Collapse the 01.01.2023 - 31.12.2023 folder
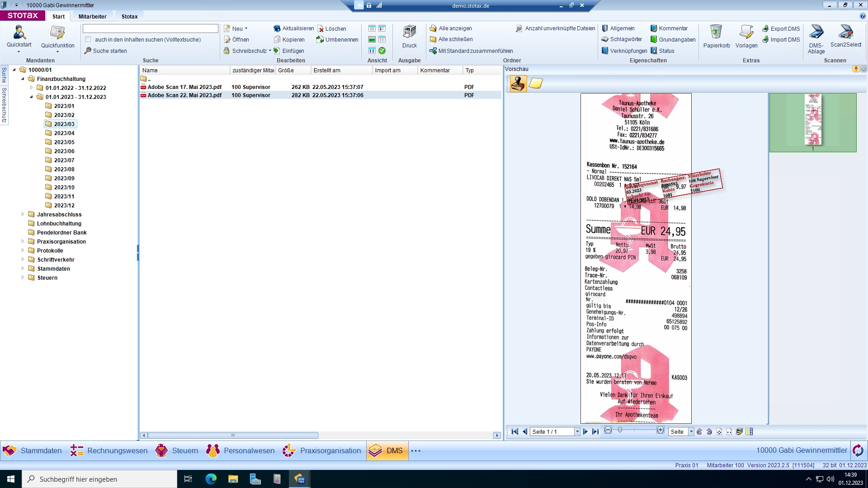The height and width of the screenshot is (488, 868). pyautogui.click(x=31, y=97)
